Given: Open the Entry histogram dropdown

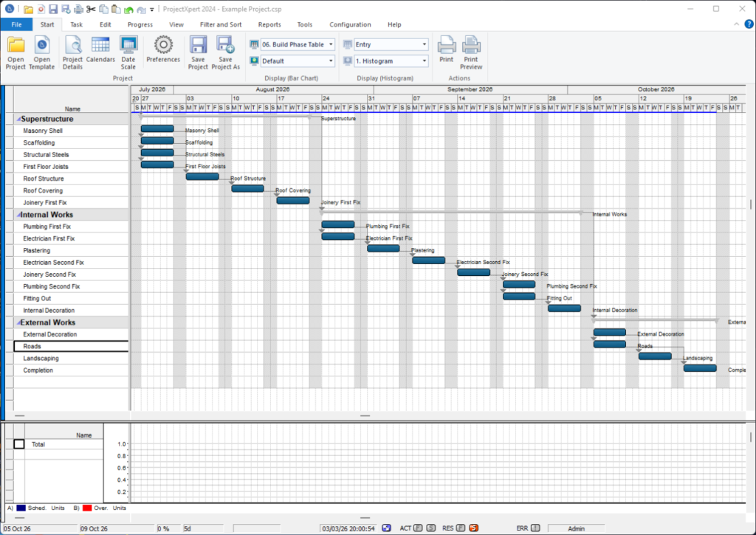Looking at the screenshot, I should [391, 44].
